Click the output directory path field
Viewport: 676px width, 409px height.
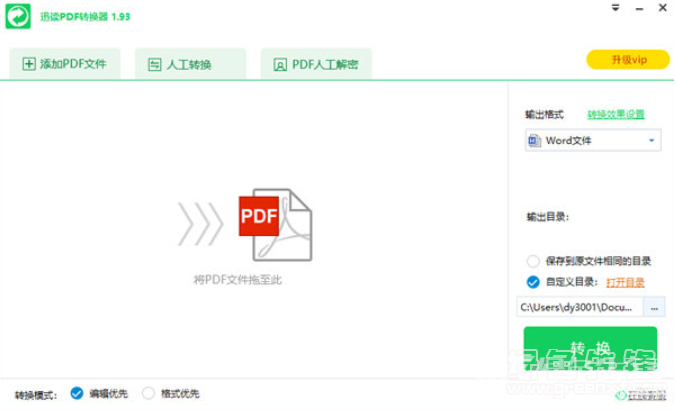580,307
